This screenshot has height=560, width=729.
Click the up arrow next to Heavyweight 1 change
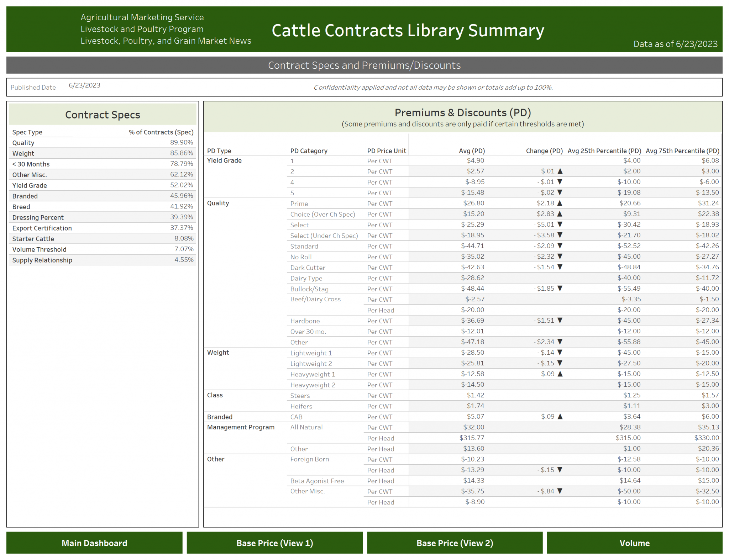click(560, 374)
